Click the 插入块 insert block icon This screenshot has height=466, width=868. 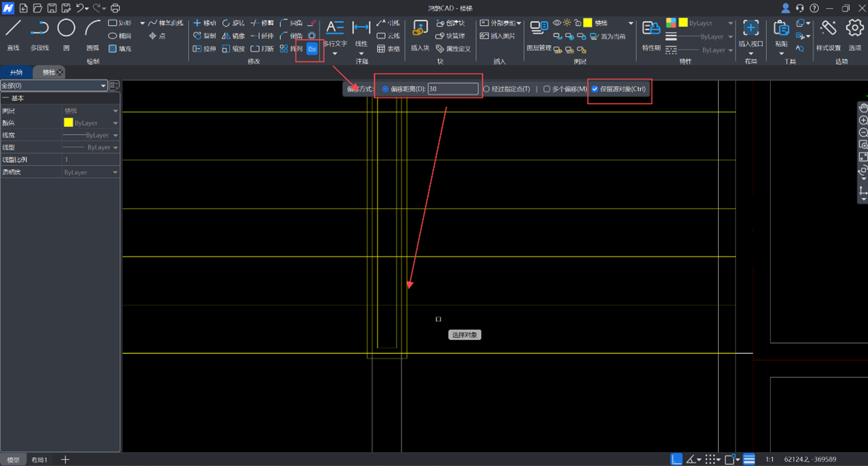click(x=420, y=29)
